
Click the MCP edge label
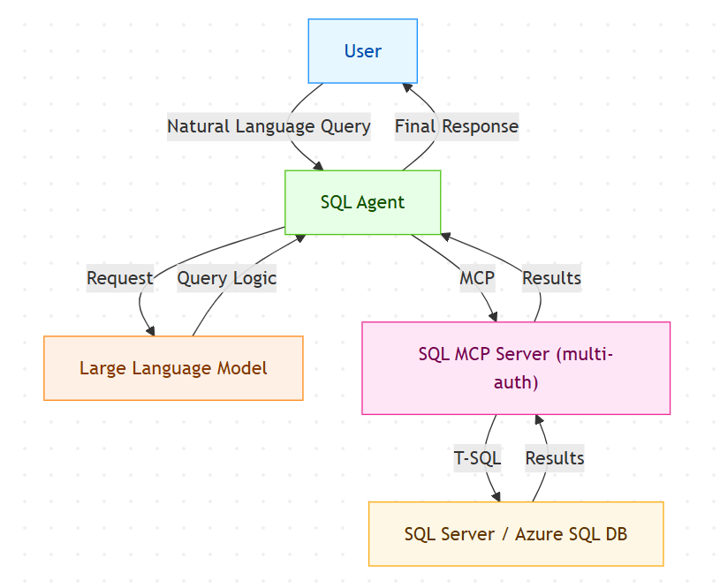[x=477, y=278]
